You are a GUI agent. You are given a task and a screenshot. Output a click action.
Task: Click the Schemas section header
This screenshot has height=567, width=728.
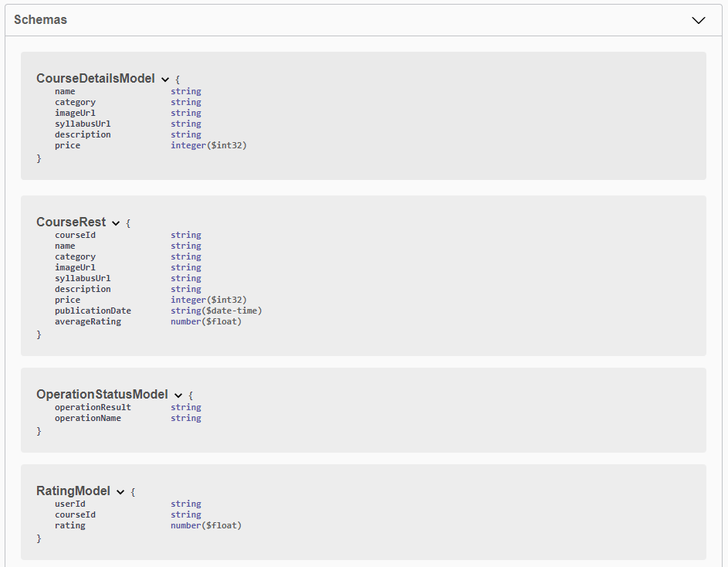(x=40, y=20)
